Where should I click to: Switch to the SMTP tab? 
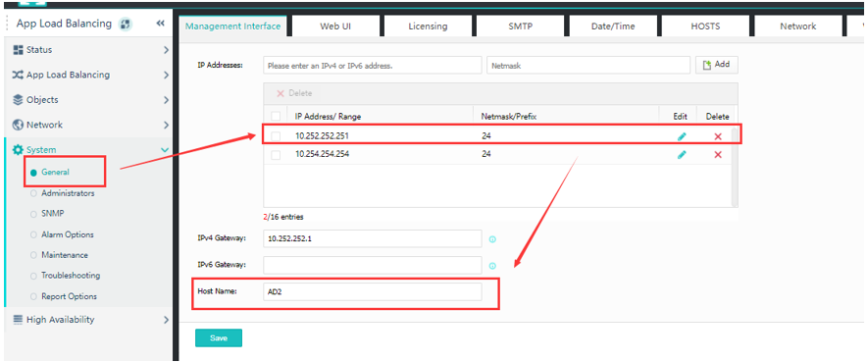point(521,26)
